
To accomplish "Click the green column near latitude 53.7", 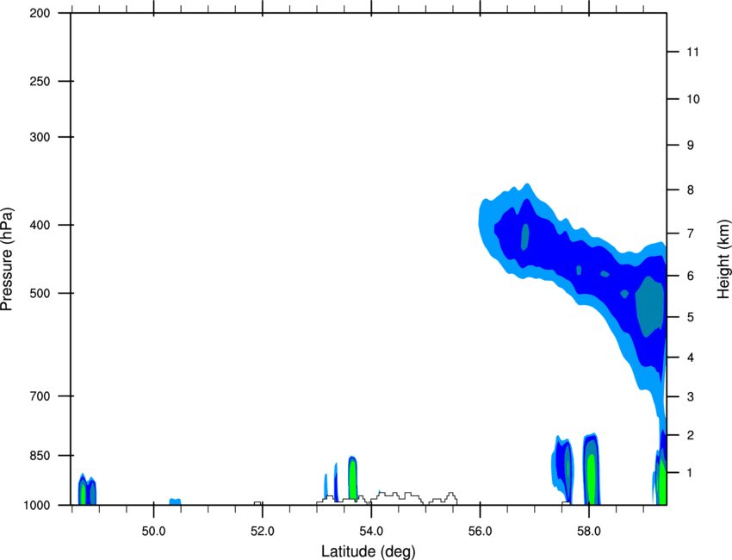I will (353, 479).
